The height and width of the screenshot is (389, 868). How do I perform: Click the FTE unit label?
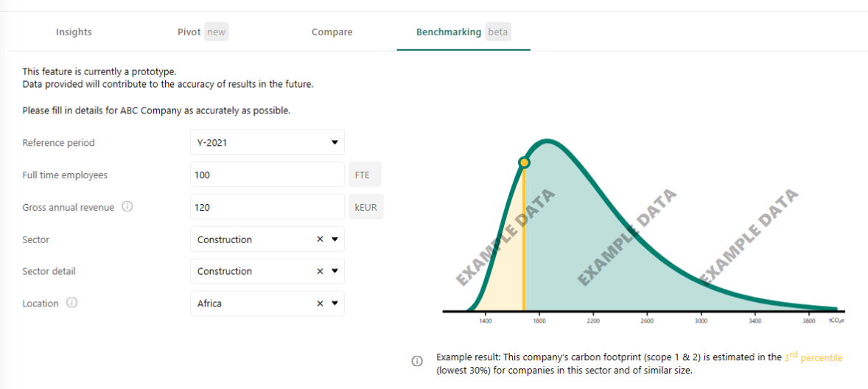[365, 175]
